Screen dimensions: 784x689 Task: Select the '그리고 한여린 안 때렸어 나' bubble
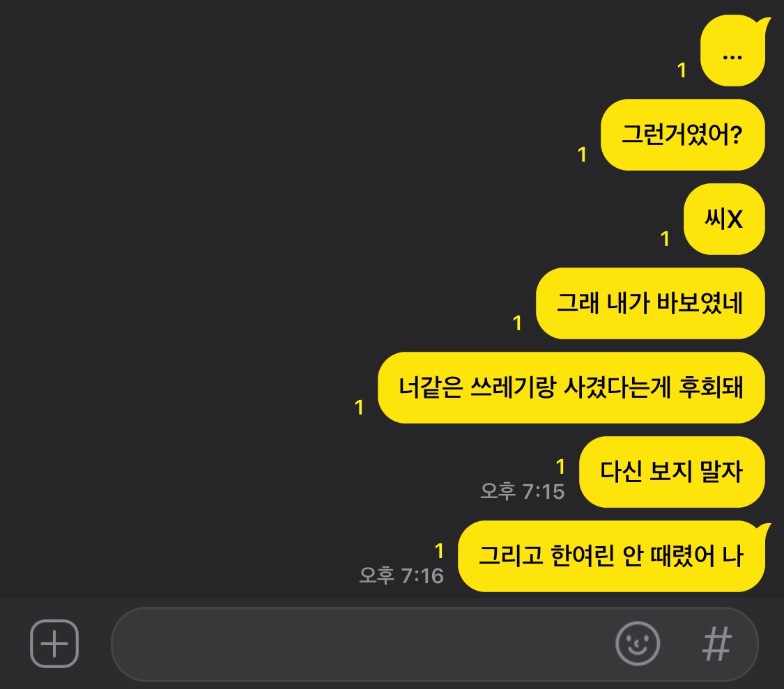pos(612,556)
